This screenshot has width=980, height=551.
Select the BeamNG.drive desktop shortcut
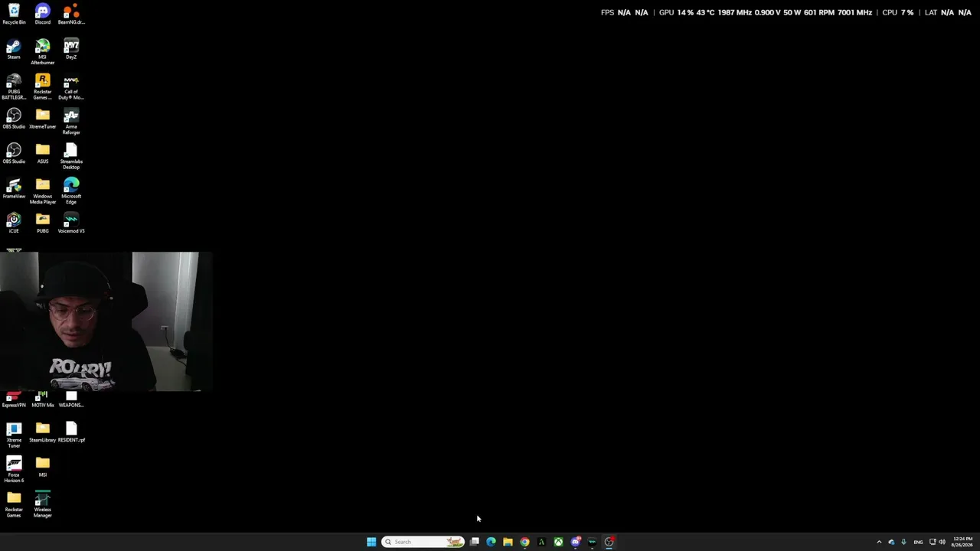(x=71, y=15)
